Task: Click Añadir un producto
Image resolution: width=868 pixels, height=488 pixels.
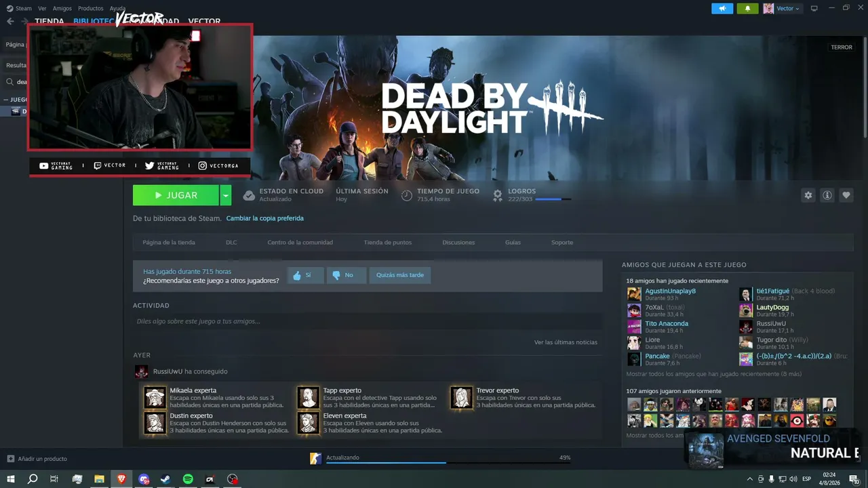Action: click(x=37, y=459)
